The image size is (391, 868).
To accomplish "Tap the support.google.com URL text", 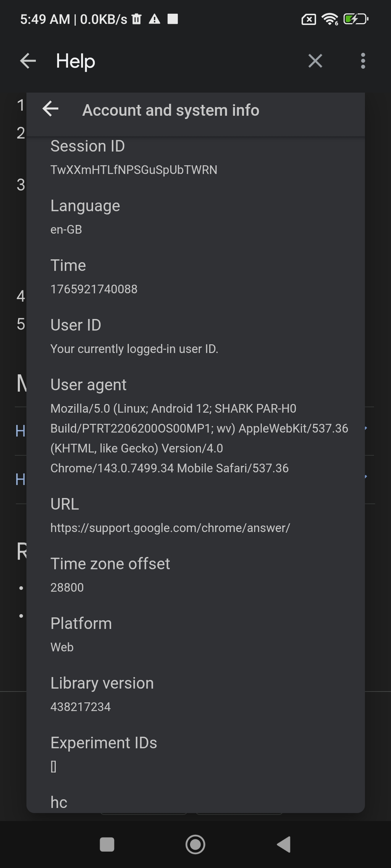I will tap(170, 528).
